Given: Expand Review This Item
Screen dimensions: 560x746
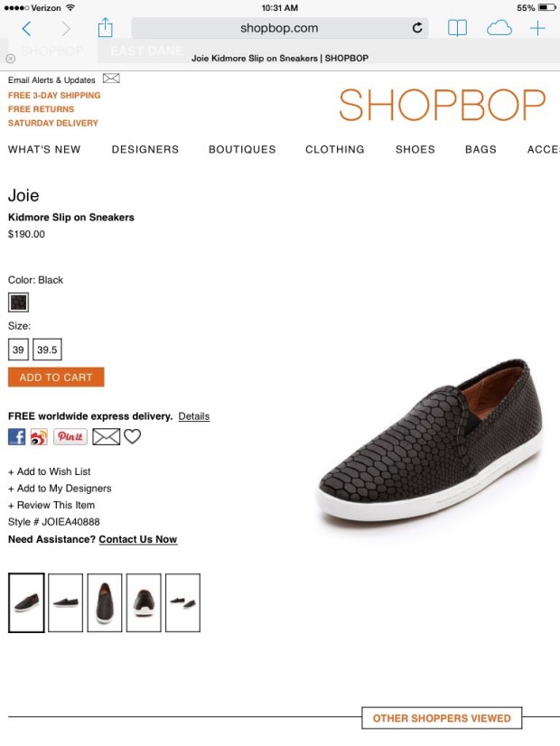Looking at the screenshot, I should click(51, 505).
